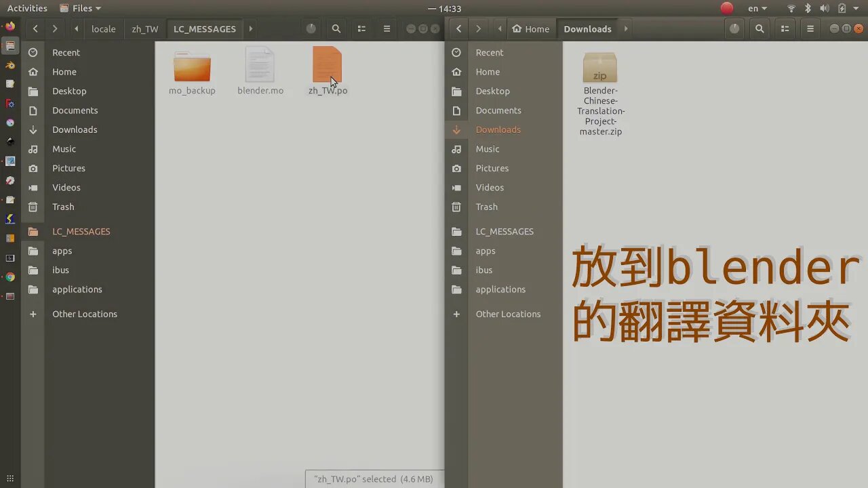Viewport: 868px width, 488px height.
Task: Open Videos in left window sidebar
Action: tap(88, 188)
